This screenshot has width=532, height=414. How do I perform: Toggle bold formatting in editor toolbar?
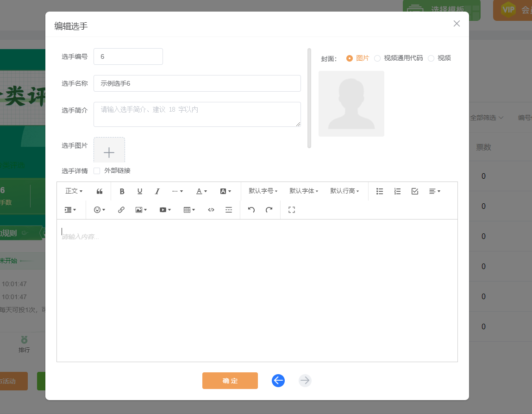click(122, 191)
